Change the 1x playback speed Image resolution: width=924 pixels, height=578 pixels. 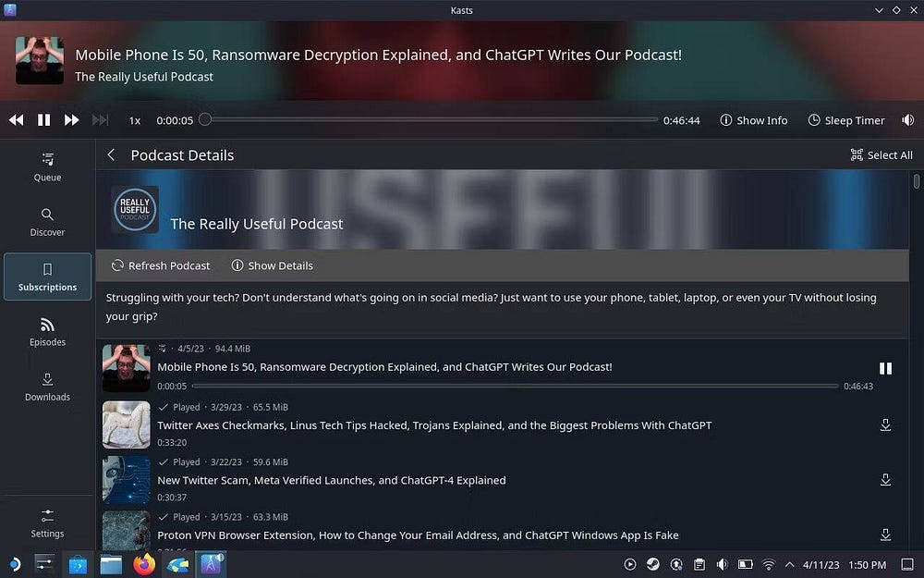coord(135,120)
